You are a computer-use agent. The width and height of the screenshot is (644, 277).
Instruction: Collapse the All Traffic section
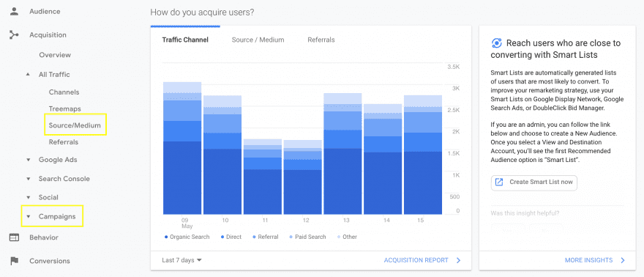pos(28,75)
